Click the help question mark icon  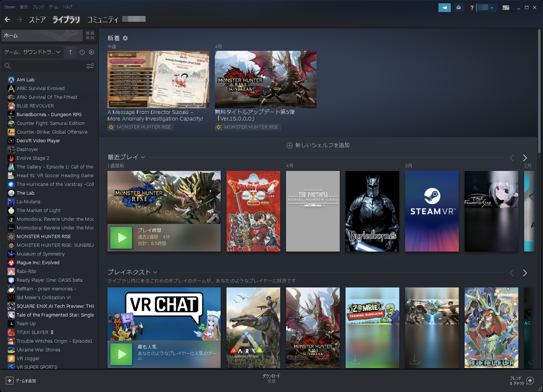coord(471,7)
